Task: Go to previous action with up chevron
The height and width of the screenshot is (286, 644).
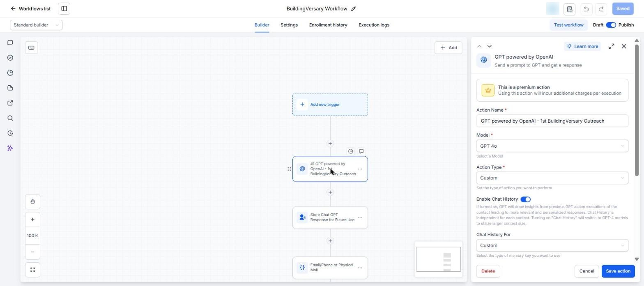Action: tap(479, 46)
